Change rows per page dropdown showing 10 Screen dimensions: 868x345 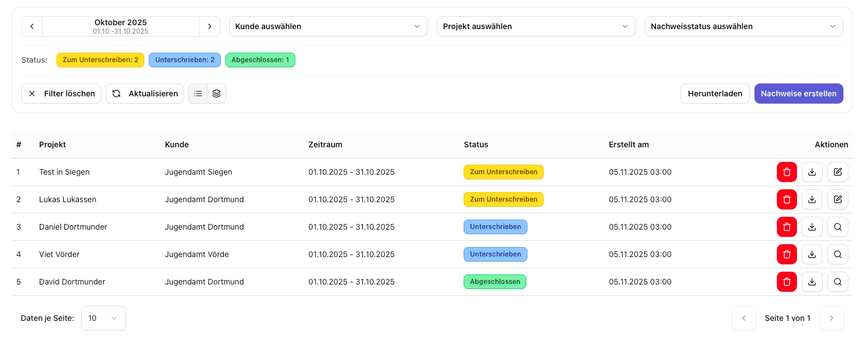coord(103,318)
